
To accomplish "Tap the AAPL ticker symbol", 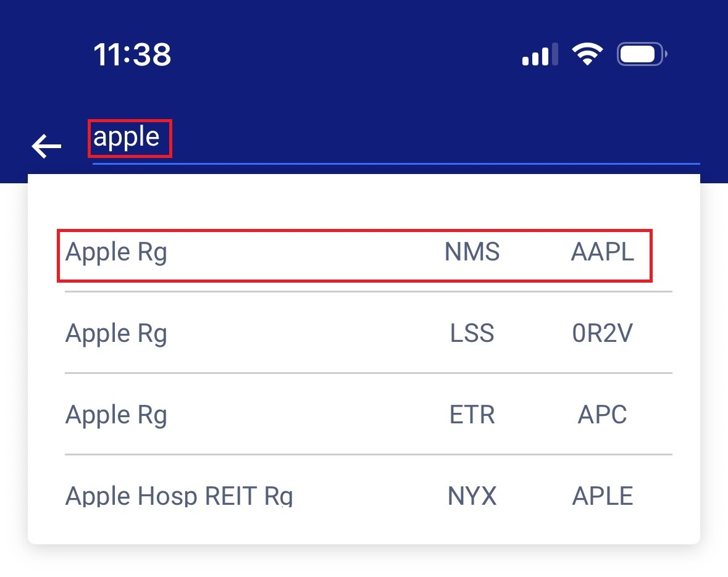I will [602, 252].
